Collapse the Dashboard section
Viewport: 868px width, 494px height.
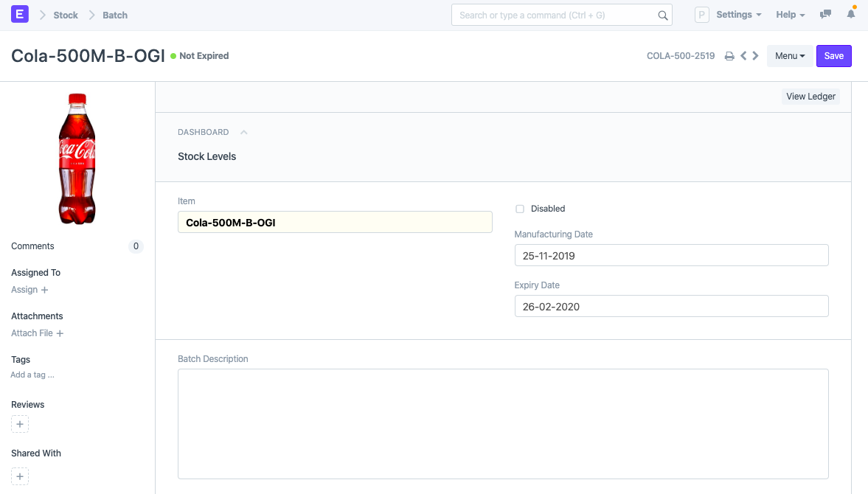[244, 133]
